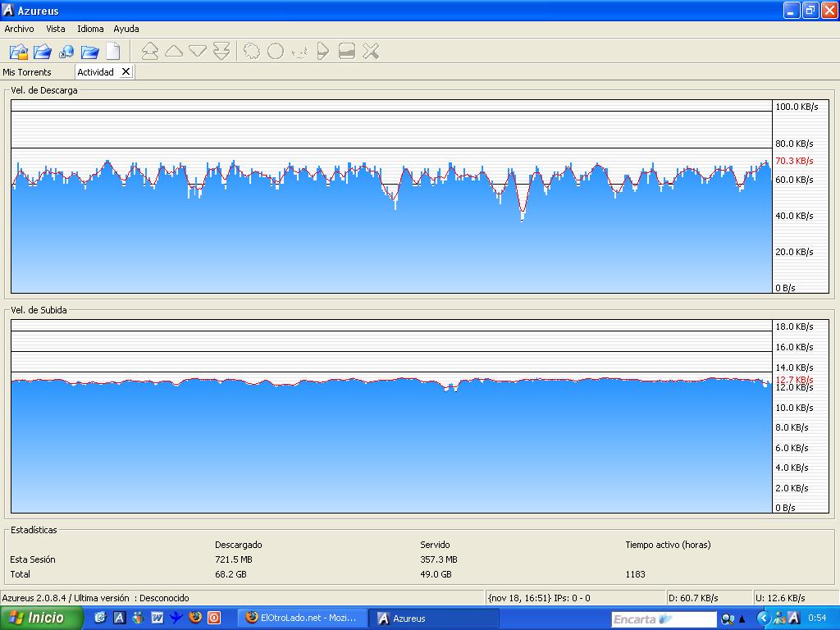This screenshot has width=840, height=630.
Task: Click the open torrent with lock icon
Action: tap(19, 52)
